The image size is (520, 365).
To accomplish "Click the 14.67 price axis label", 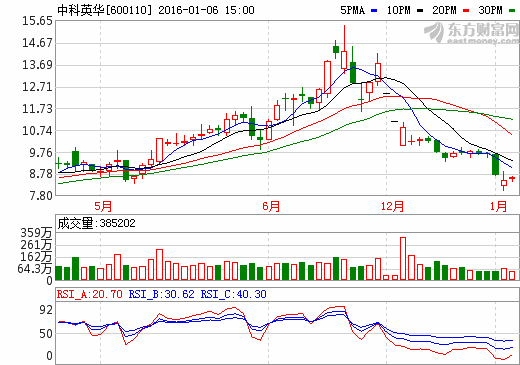I will point(37,43).
